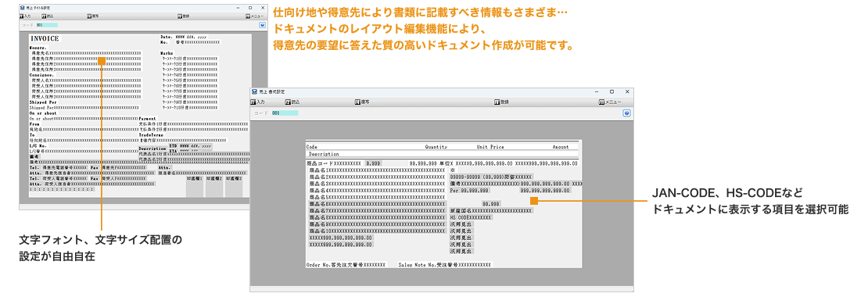
Task: Minimize the 売上タイトル設定 window
Action: (x=237, y=7)
